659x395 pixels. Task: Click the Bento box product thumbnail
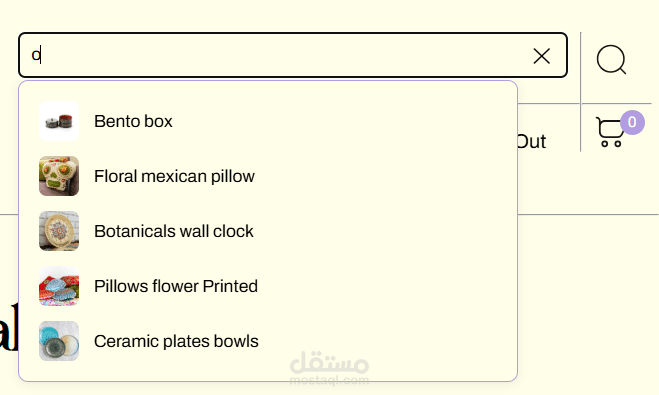click(x=59, y=121)
